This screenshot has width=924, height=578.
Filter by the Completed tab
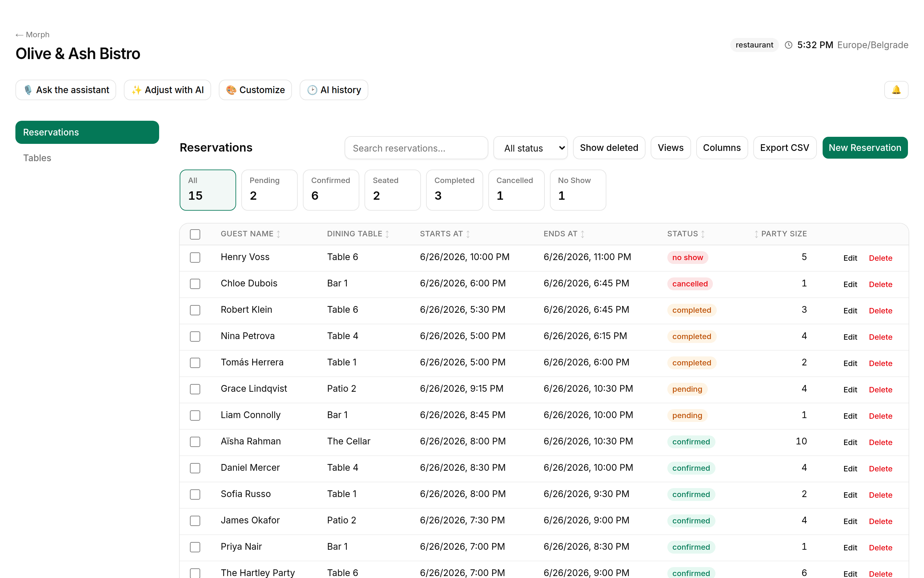point(454,190)
